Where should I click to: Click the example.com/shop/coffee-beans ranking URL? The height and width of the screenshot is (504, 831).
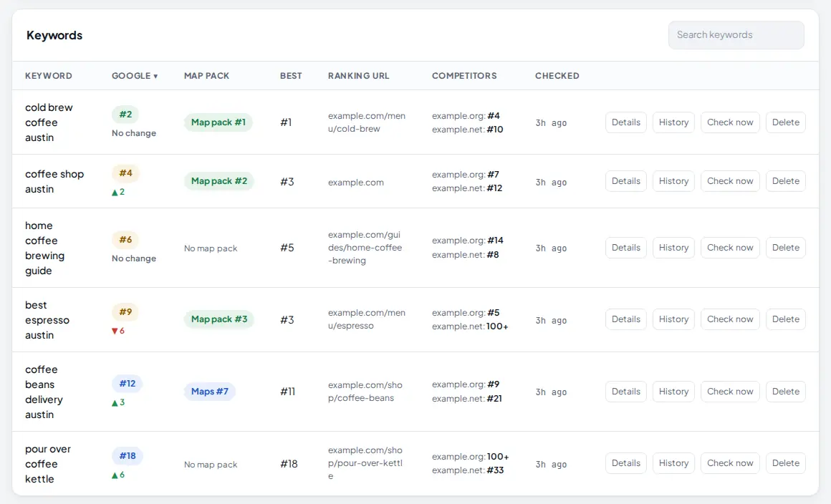pyautogui.click(x=365, y=392)
